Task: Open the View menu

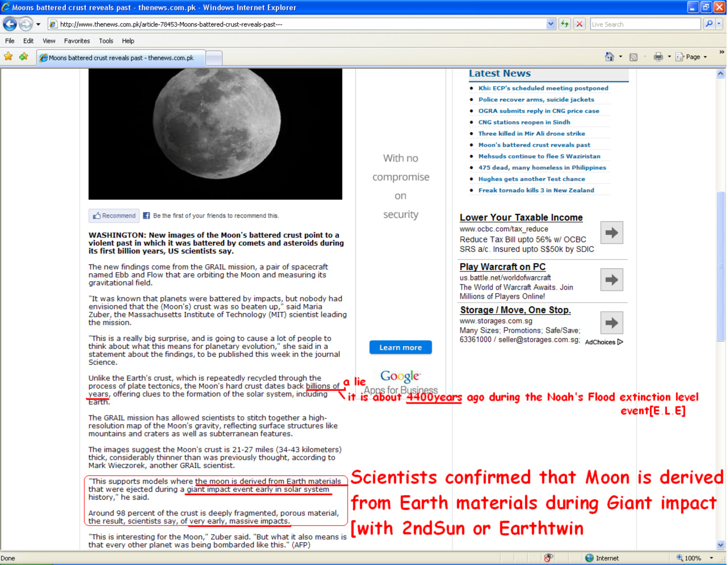Action: [x=49, y=41]
